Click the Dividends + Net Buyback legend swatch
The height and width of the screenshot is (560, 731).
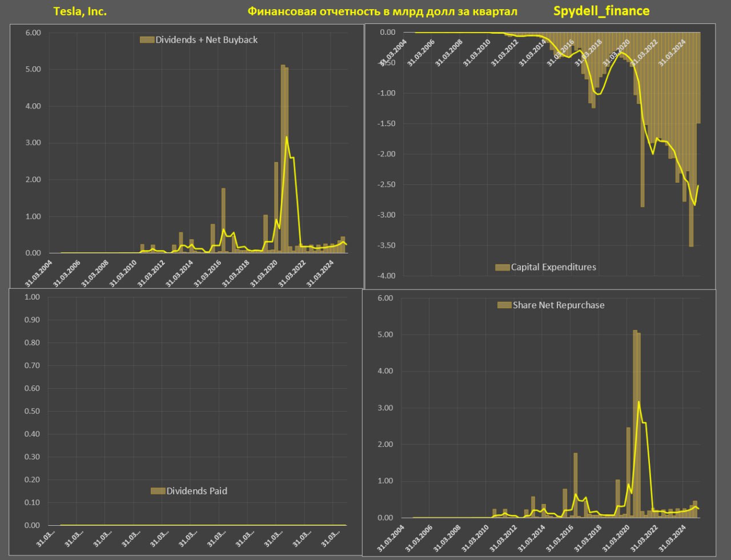click(147, 40)
